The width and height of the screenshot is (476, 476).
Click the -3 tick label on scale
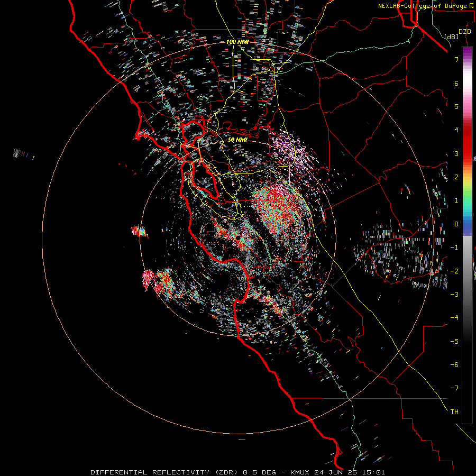point(454,295)
